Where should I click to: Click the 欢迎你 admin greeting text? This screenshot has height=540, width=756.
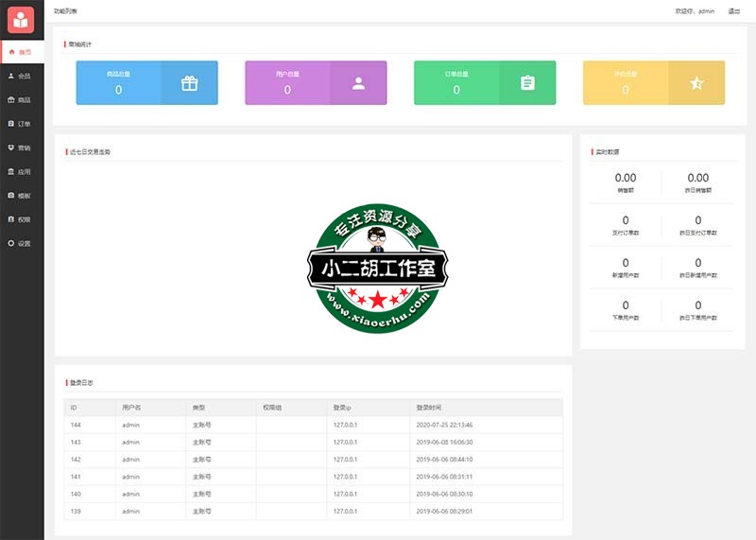coord(695,11)
